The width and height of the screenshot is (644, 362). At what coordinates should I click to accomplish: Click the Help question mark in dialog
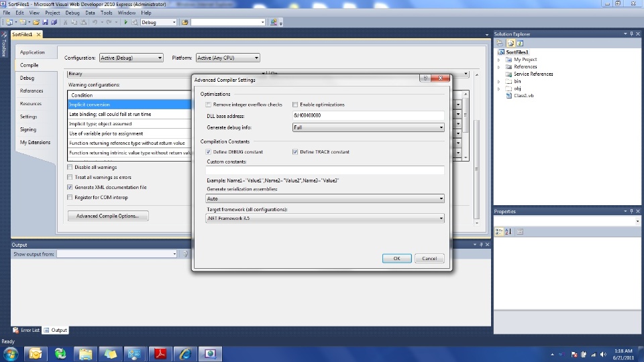(x=425, y=78)
